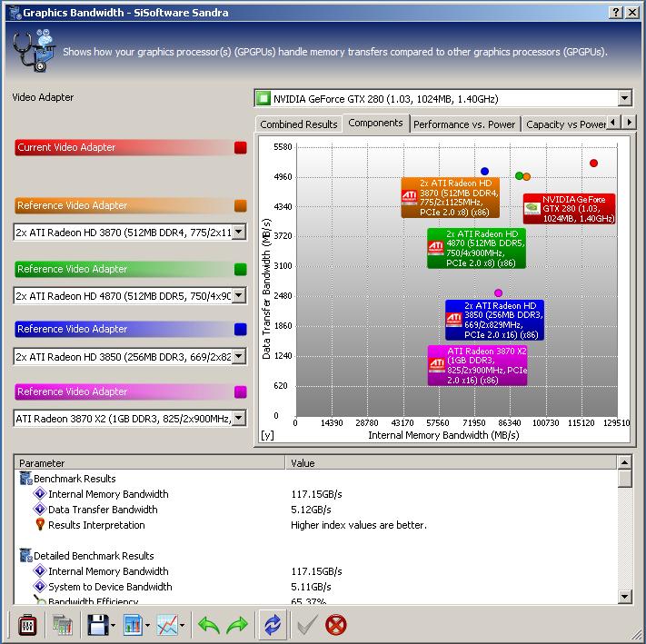Click the floppy disk save icon
Image resolution: width=646 pixels, height=644 pixels.
pos(97,625)
